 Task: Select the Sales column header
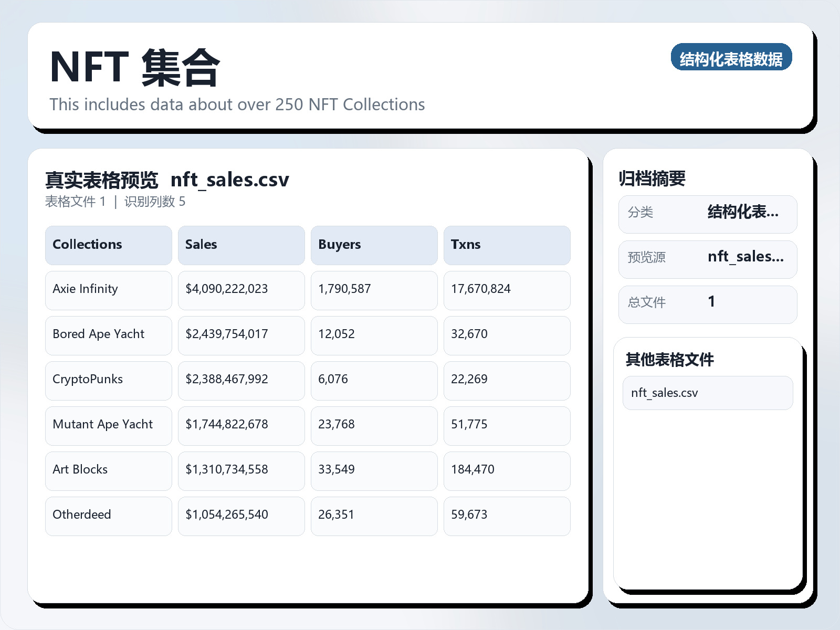(x=241, y=245)
